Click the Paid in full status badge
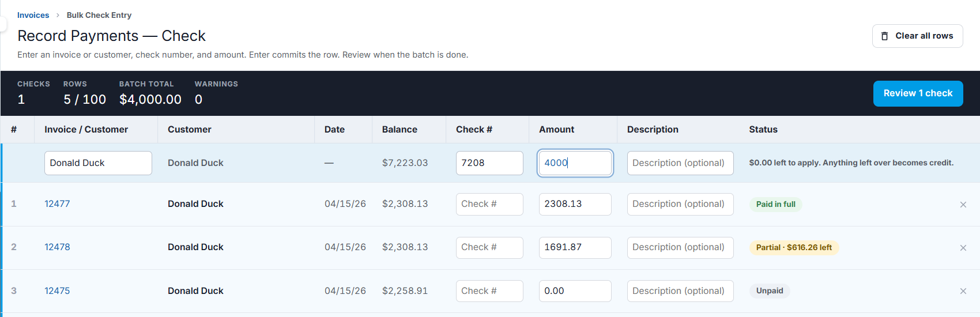The image size is (980, 317). pyautogui.click(x=775, y=204)
